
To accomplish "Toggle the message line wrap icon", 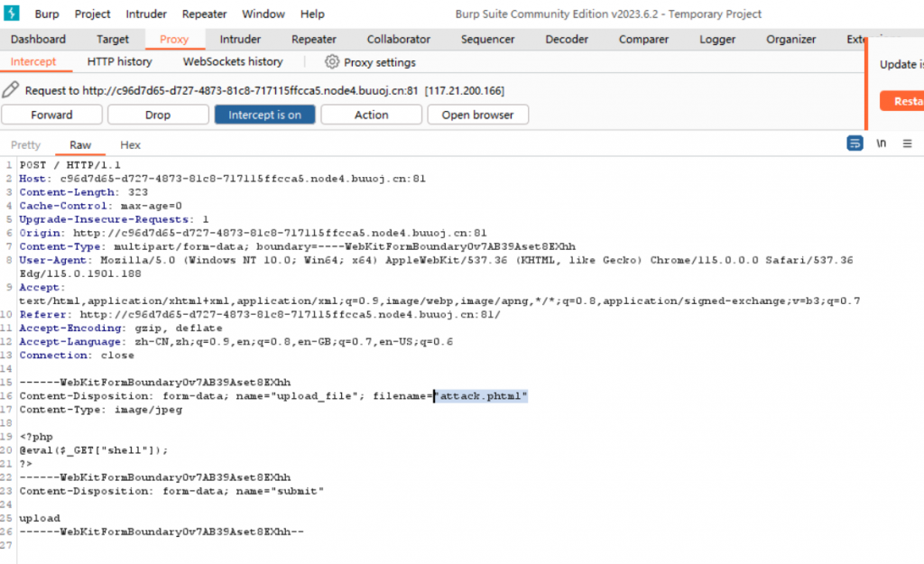I will pyautogui.click(x=855, y=143).
